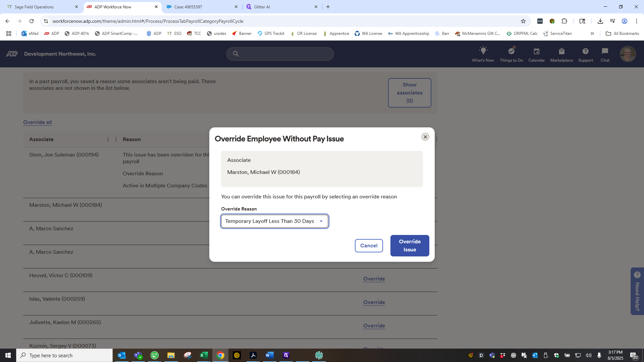Open What's New lightbulb icon
This screenshot has width=644, height=362.
[483, 54]
